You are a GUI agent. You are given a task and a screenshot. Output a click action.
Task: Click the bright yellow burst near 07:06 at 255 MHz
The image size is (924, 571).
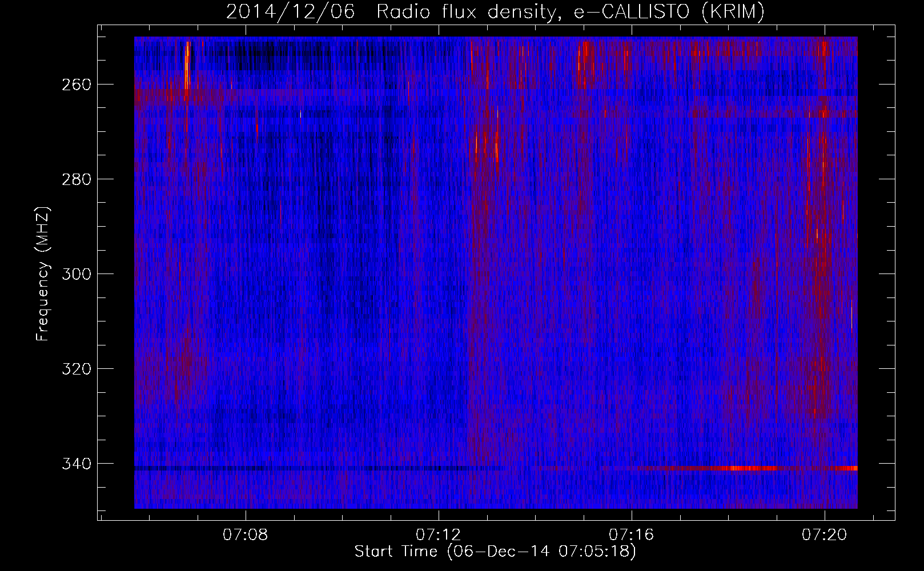pos(187,66)
